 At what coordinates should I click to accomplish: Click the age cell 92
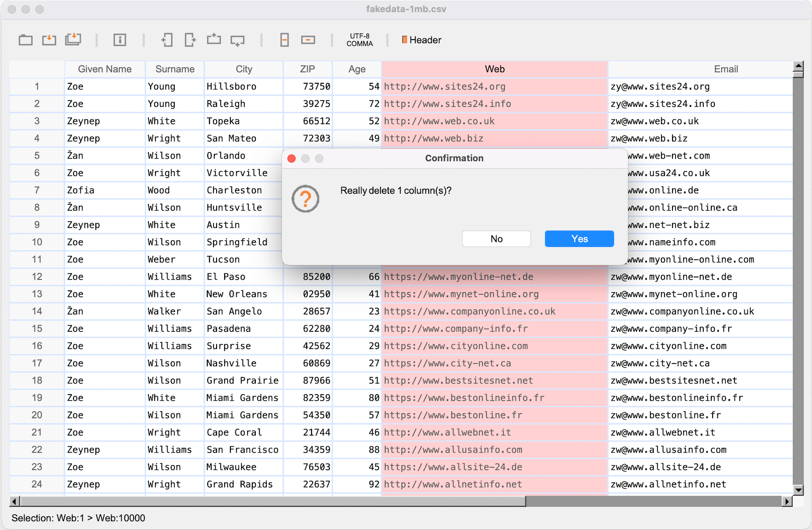pos(357,484)
